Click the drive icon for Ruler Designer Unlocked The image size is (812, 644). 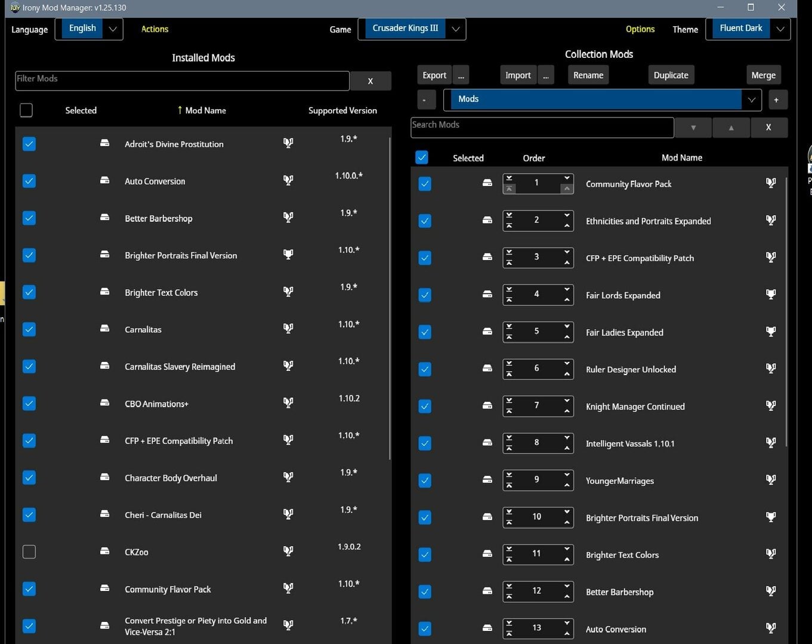[x=487, y=369]
